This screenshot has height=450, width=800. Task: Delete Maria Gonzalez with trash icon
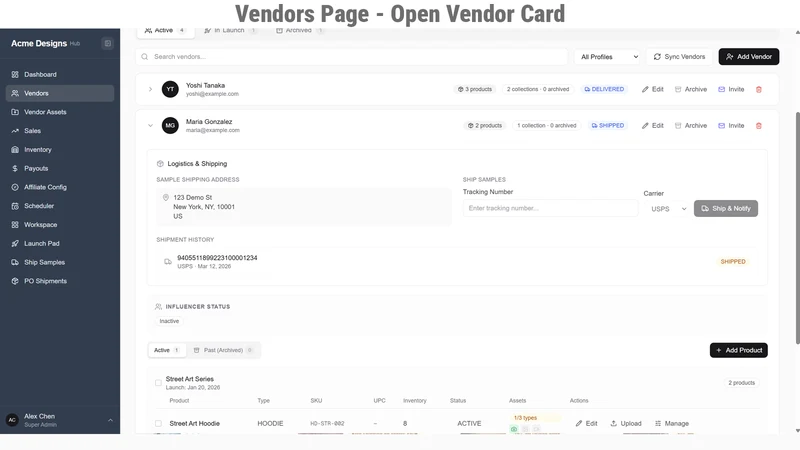pos(759,126)
